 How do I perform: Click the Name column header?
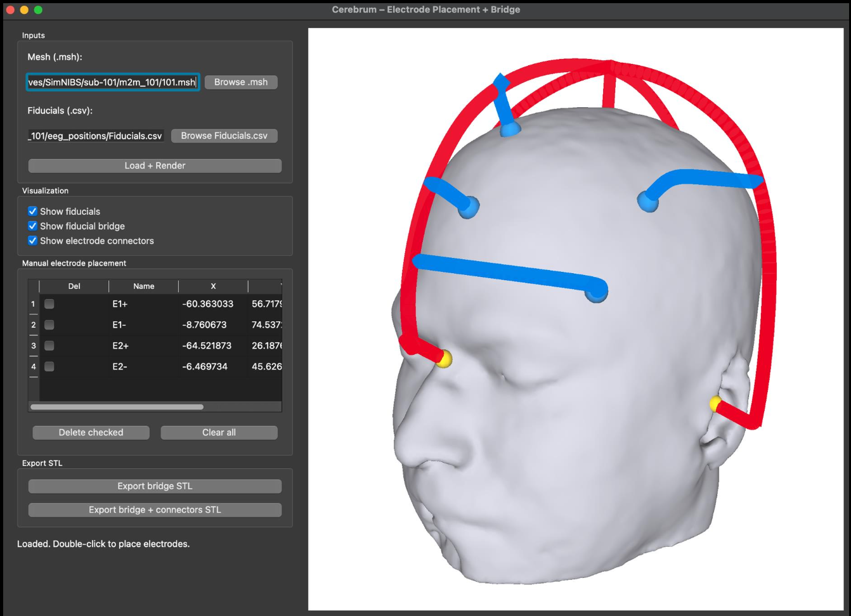point(143,286)
